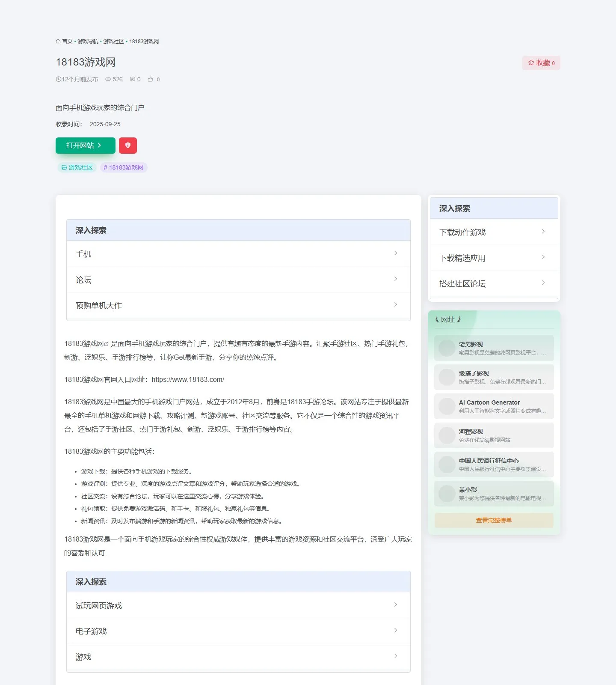Go to 游戏导航 in breadcrumb
The image size is (616, 685).
88,42
